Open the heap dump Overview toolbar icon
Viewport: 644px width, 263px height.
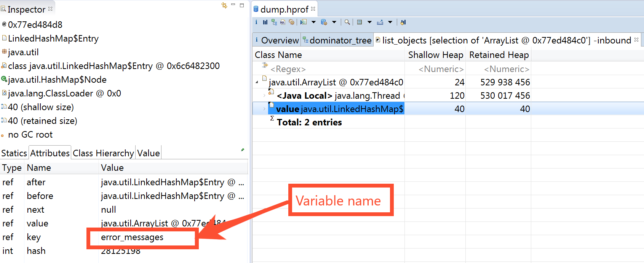pos(256,22)
